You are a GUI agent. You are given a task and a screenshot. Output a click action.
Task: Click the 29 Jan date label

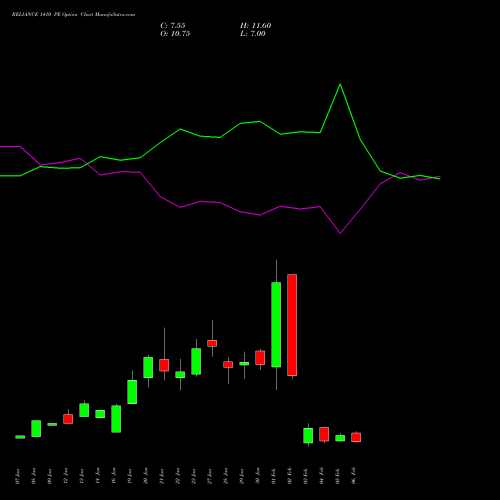(242, 476)
